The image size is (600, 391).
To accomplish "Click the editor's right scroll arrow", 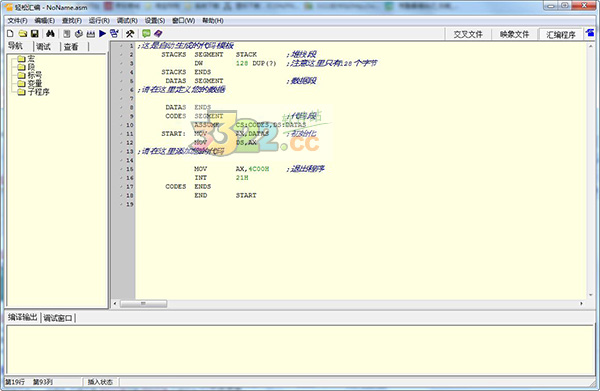I will tap(581, 303).
